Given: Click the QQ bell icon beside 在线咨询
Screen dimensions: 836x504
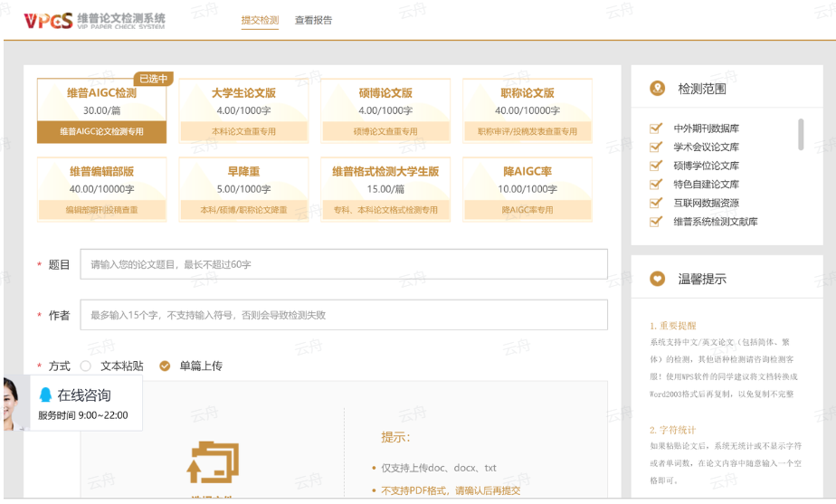Looking at the screenshot, I should tap(45, 395).
